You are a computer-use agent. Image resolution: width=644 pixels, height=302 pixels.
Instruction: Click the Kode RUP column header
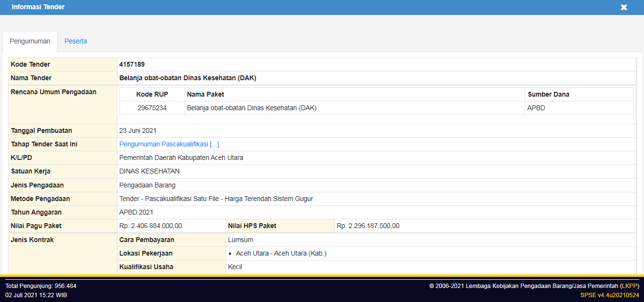coord(152,94)
